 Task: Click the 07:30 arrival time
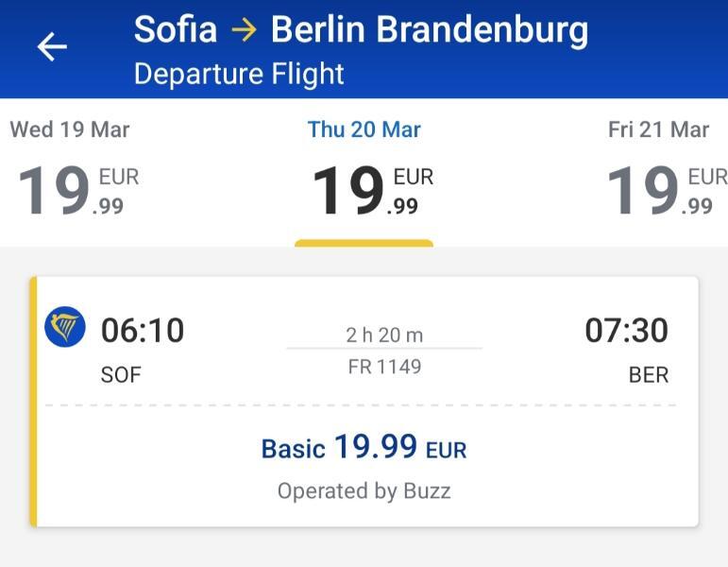tap(626, 331)
